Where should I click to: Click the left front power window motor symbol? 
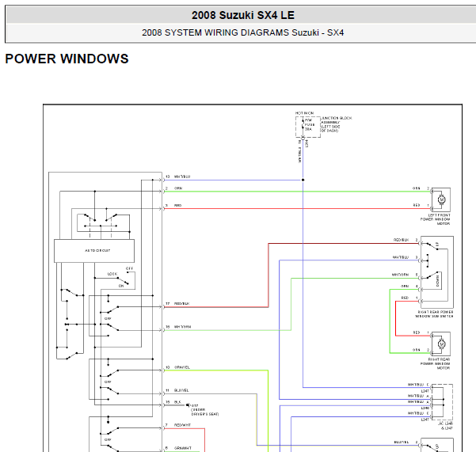pos(441,199)
